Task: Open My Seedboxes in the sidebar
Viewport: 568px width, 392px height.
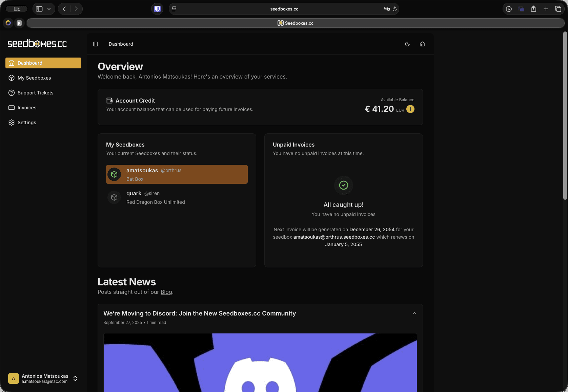Action: [x=43, y=78]
